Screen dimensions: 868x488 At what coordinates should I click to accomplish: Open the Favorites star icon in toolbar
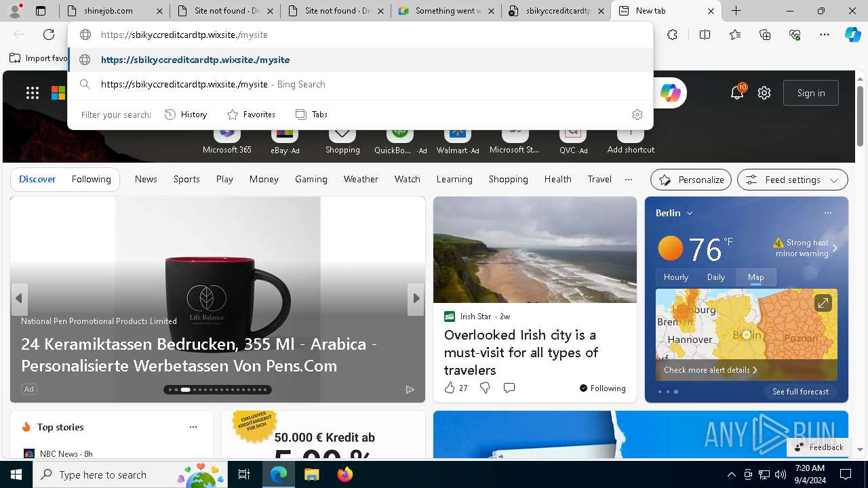[x=735, y=35]
